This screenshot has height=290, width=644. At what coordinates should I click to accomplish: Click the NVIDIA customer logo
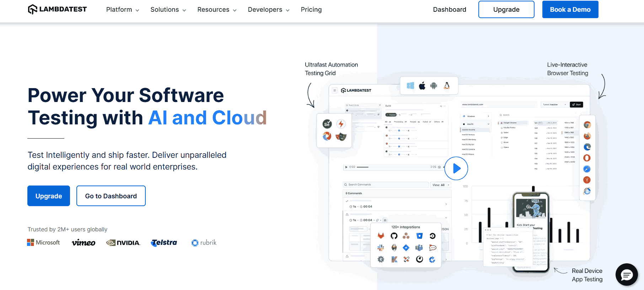[x=123, y=243]
